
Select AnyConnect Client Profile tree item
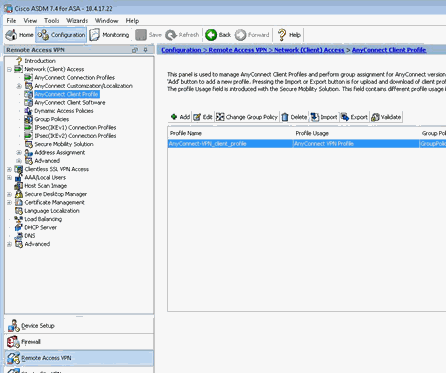pyautogui.click(x=66, y=94)
